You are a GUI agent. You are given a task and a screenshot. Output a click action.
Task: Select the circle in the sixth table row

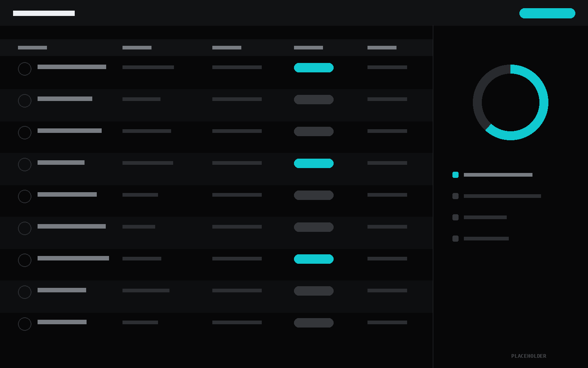click(x=24, y=228)
